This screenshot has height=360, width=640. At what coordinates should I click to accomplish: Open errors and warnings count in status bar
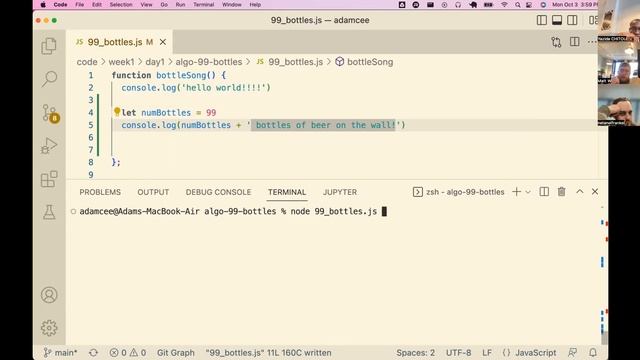[128, 353]
